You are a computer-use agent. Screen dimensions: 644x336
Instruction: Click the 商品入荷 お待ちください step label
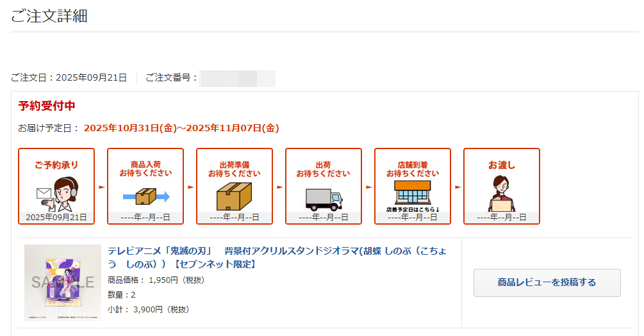click(145, 169)
